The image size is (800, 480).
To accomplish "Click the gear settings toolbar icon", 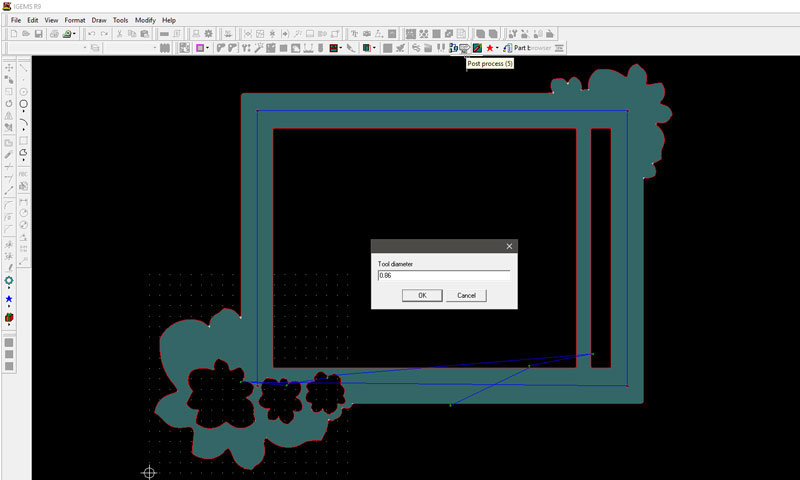I will 208,34.
